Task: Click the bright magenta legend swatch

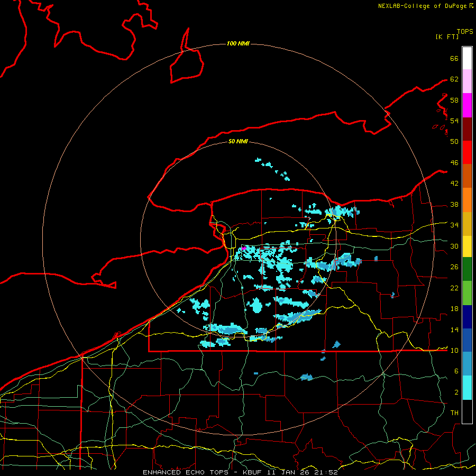Action: point(467,105)
